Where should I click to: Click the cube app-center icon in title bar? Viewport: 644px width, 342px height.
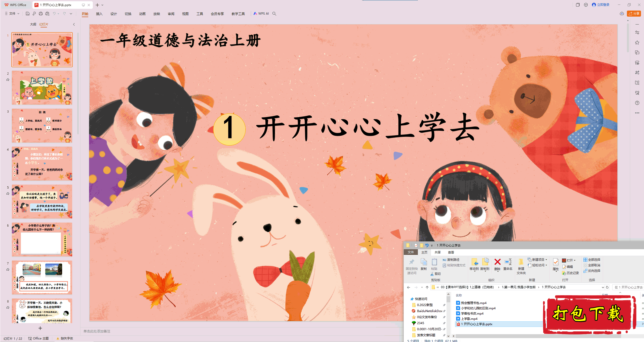coord(586,5)
